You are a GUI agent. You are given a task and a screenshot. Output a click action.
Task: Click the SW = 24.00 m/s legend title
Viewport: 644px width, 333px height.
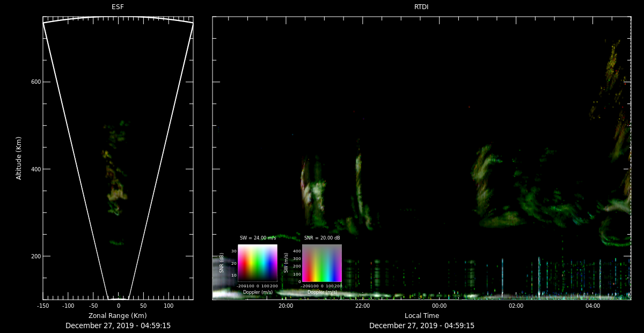point(258,238)
